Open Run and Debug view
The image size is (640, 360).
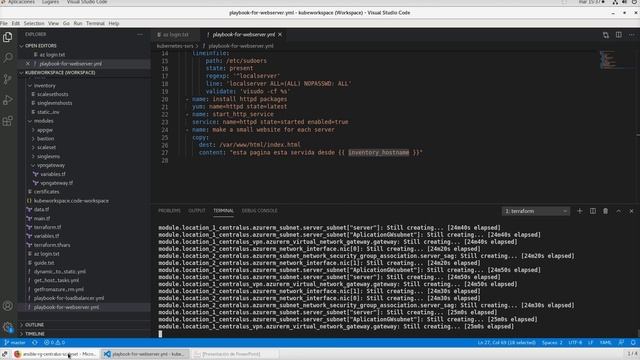point(8,100)
